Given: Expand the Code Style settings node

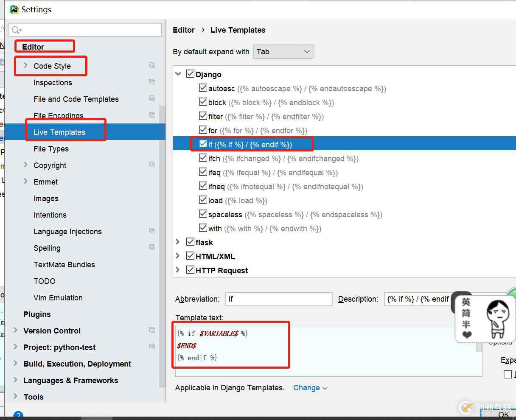Looking at the screenshot, I should click(25, 65).
